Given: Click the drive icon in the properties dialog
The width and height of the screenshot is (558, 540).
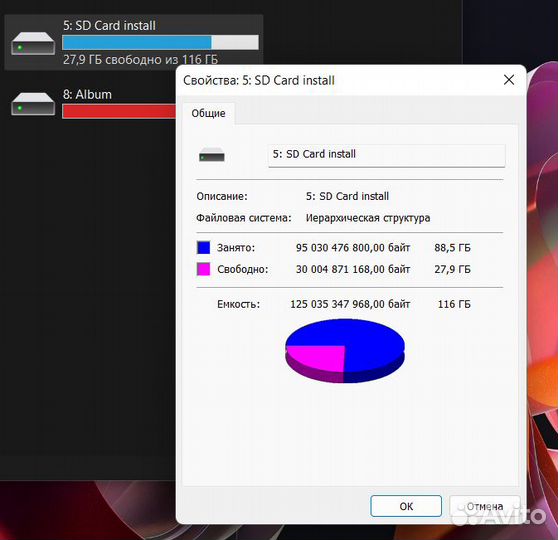Looking at the screenshot, I should (x=212, y=155).
